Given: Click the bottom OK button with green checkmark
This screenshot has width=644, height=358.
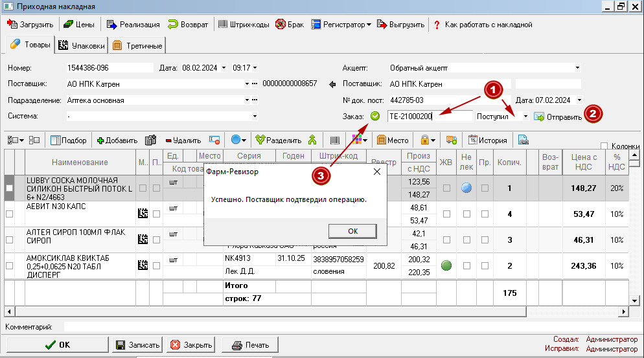Looking at the screenshot, I should pos(58,345).
